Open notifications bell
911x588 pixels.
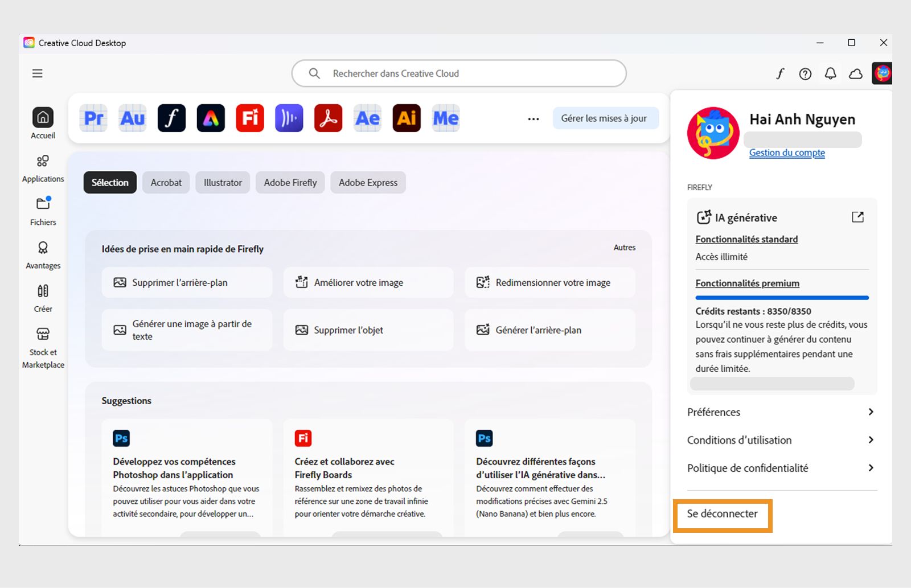[831, 73]
